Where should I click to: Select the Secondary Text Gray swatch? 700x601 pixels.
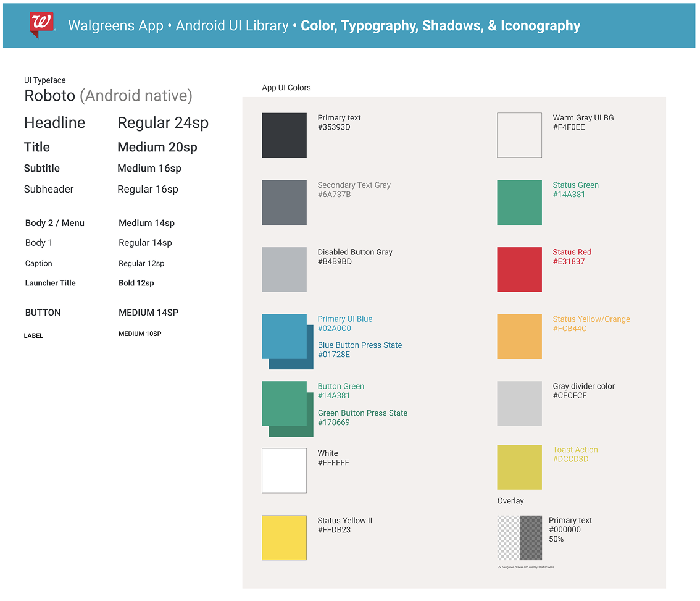[285, 203]
